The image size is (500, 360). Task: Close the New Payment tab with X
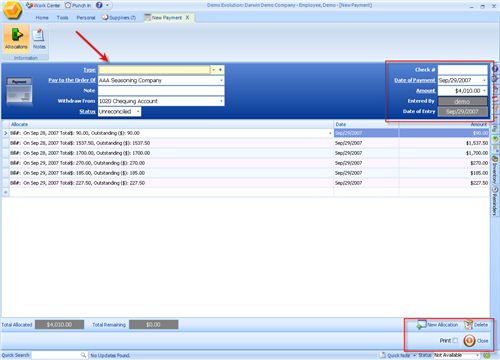click(x=187, y=17)
